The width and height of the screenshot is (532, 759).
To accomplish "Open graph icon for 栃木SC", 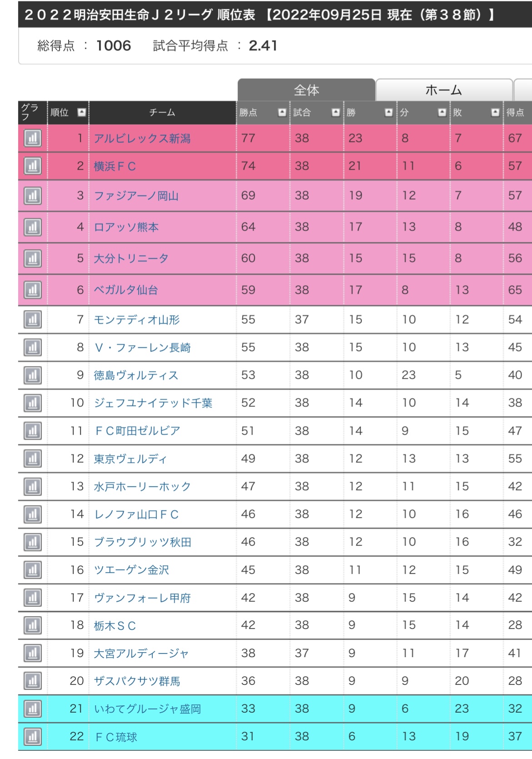I will 33,625.
